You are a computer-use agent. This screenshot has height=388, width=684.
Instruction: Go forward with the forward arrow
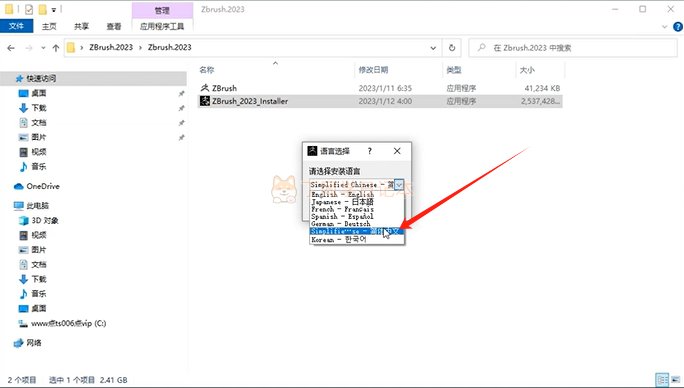(x=29, y=48)
